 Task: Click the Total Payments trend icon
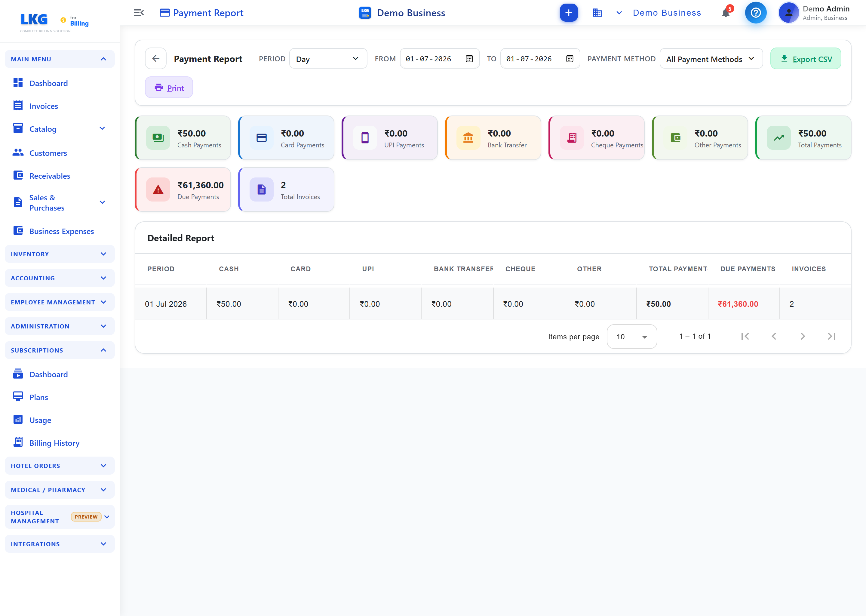point(779,138)
